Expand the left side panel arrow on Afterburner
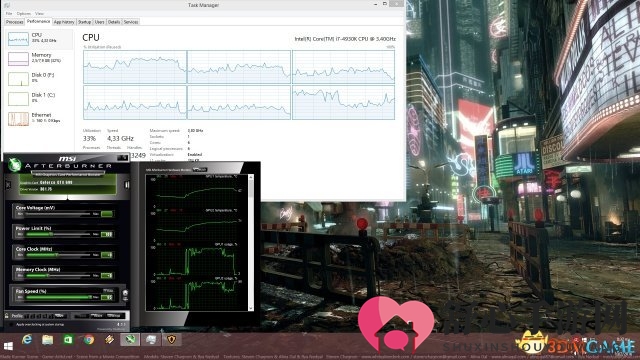Viewport: 640px width, 360px height. (x=8, y=185)
